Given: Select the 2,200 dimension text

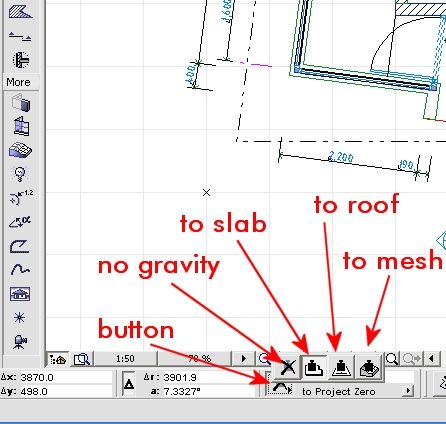Looking at the screenshot, I should [341, 157].
